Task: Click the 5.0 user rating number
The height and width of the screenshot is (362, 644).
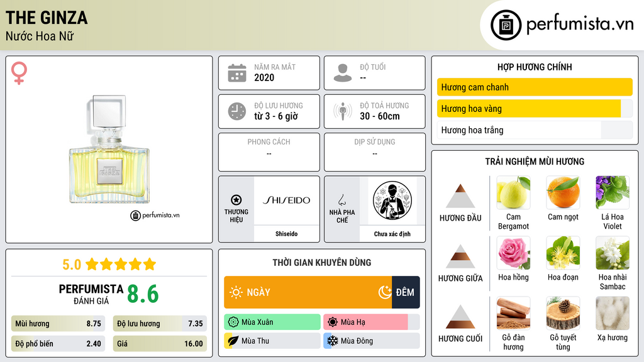Action: click(72, 265)
